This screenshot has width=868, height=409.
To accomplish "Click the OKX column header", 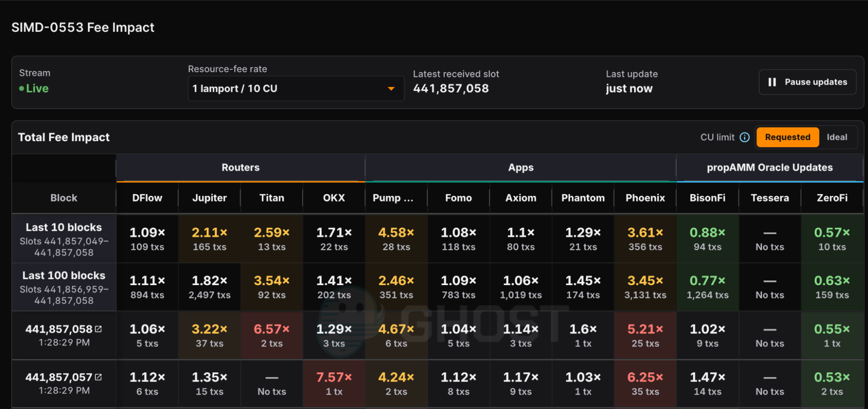I will tap(334, 198).
